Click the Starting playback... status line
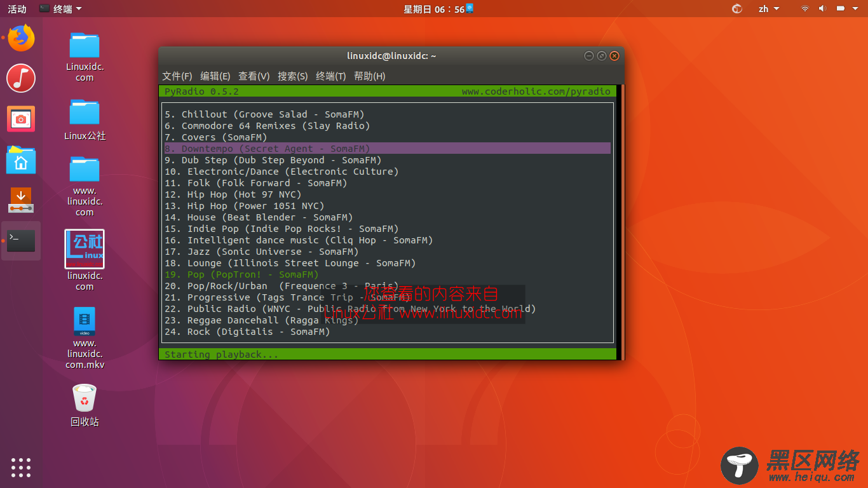The height and width of the screenshot is (488, 868). 221,355
